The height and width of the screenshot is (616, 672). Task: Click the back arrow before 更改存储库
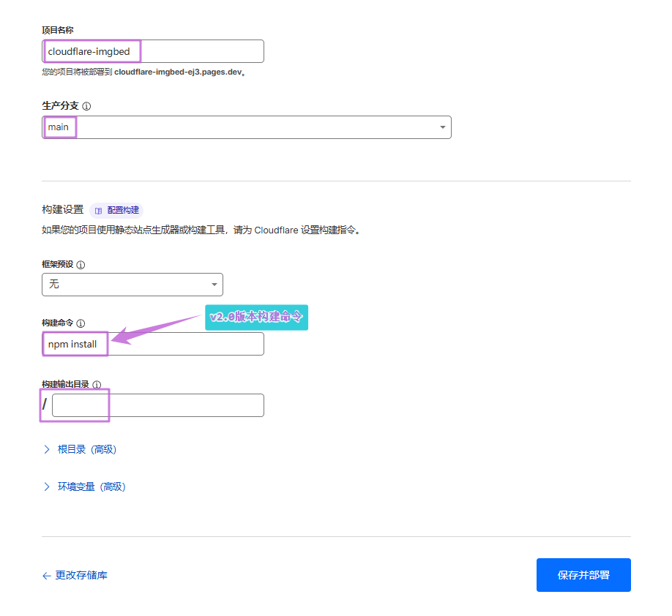coord(46,575)
